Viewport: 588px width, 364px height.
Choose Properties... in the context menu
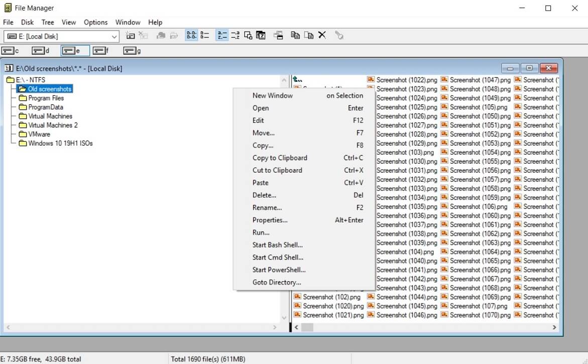(270, 220)
